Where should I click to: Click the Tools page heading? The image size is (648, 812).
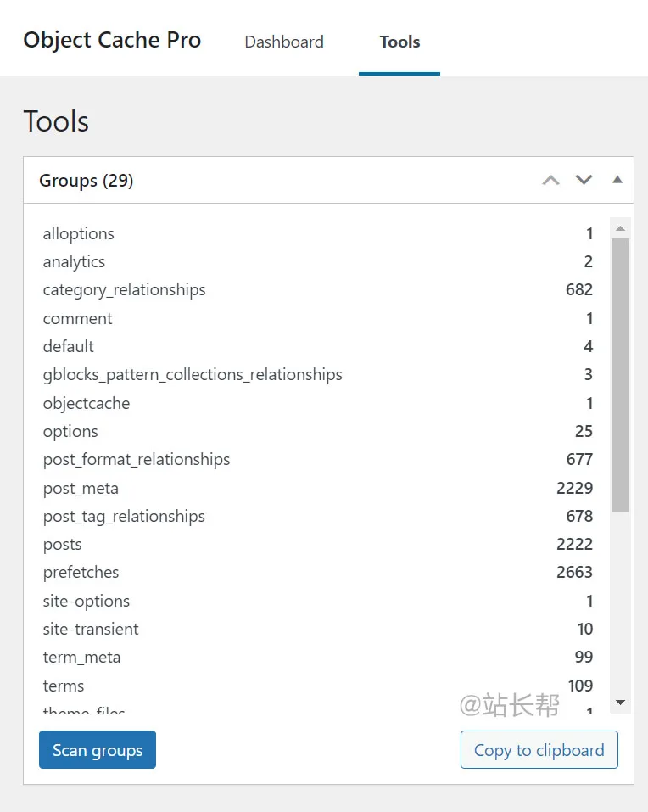point(56,121)
